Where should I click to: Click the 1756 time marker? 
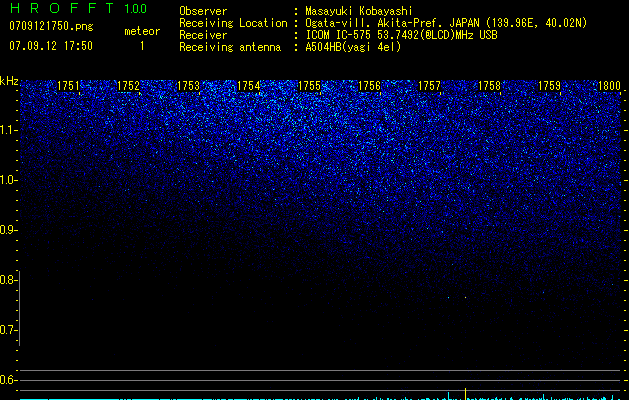[x=369, y=86]
